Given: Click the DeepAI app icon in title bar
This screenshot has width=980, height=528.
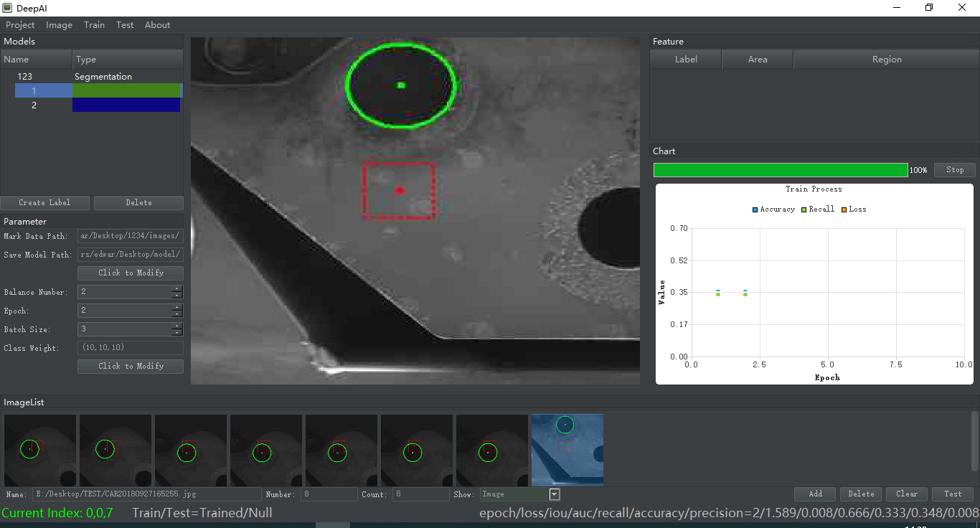Looking at the screenshot, I should (7, 7).
